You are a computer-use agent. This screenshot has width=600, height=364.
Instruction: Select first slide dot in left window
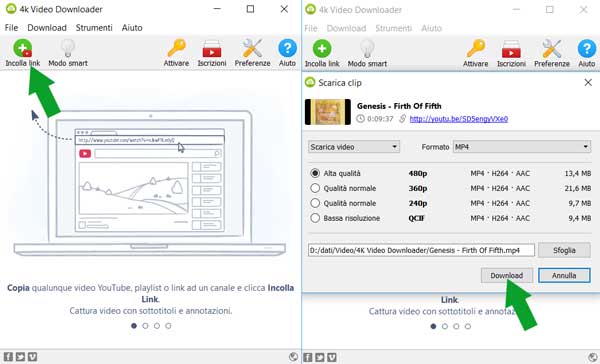(134, 326)
